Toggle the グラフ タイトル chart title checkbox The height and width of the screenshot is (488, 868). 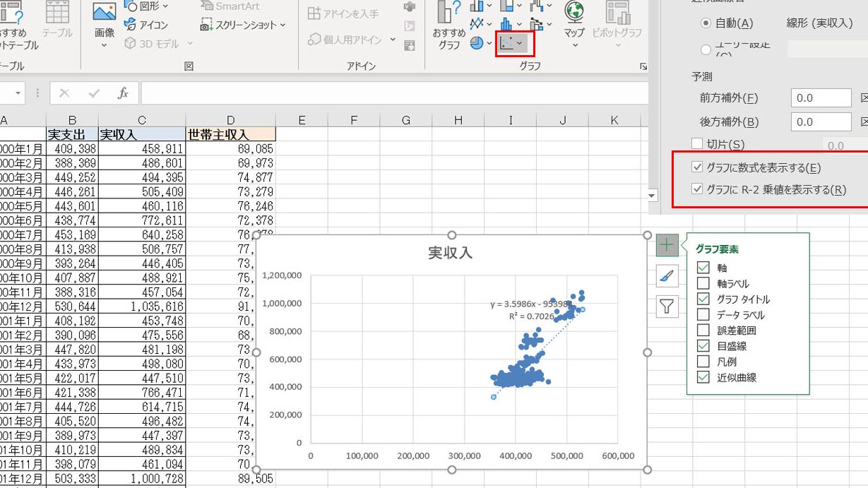click(x=703, y=299)
